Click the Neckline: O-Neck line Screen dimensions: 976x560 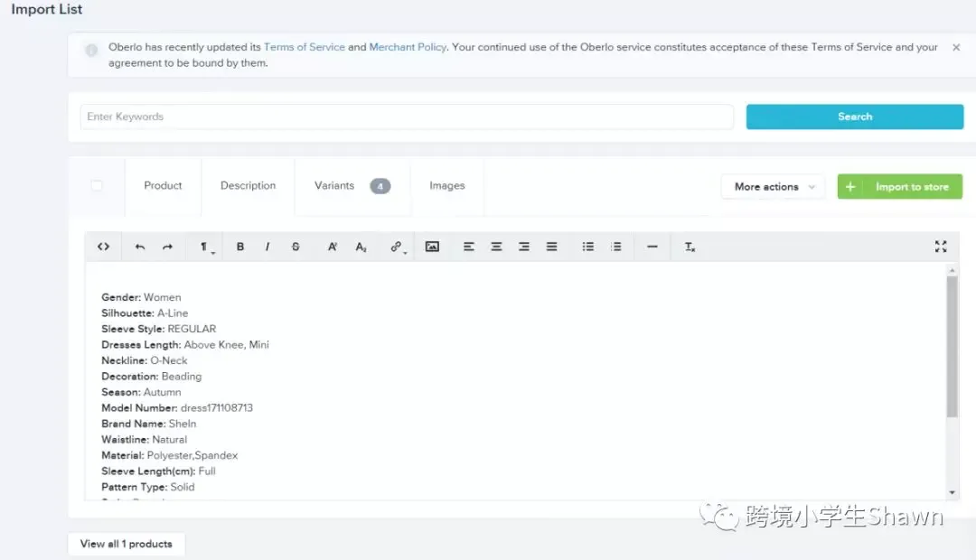[x=144, y=360]
